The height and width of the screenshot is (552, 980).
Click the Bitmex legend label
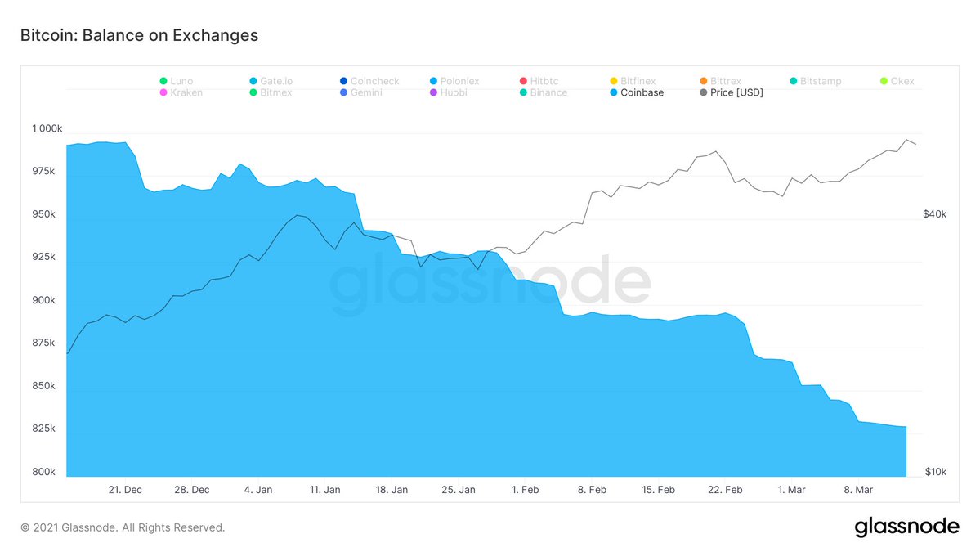tap(275, 92)
